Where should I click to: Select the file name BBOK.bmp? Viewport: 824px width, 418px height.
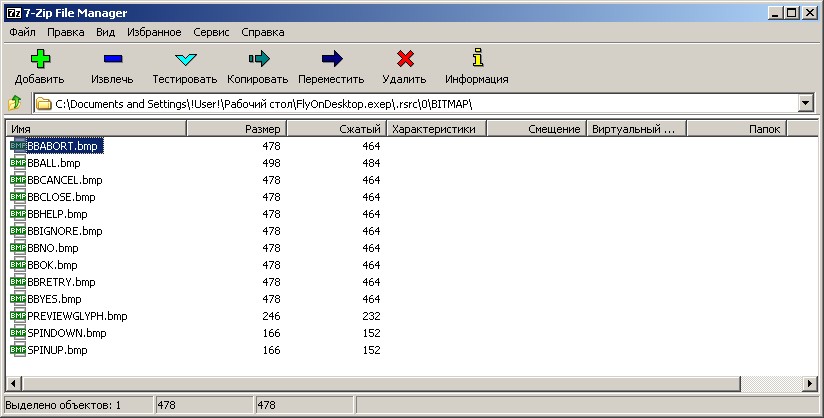point(52,265)
